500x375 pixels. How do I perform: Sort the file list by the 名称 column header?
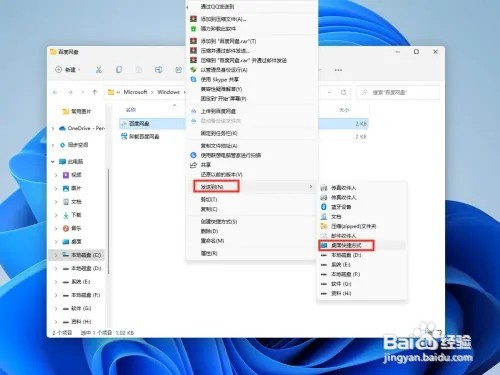[131, 110]
